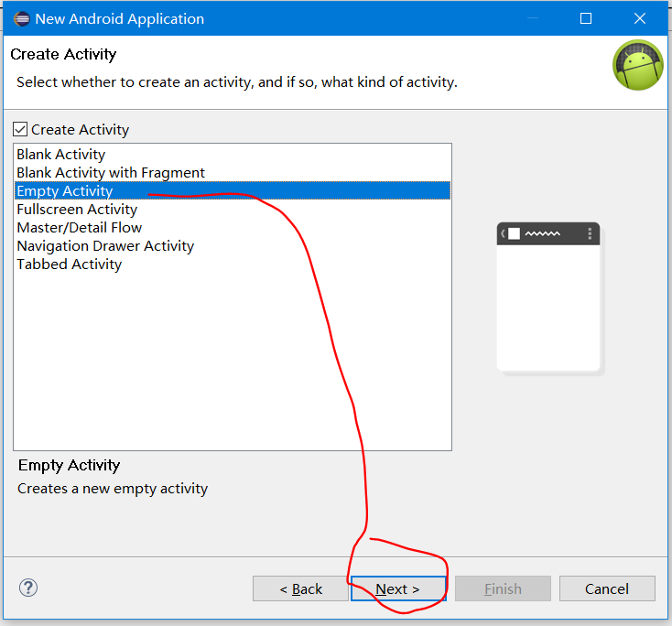The image size is (672, 626).
Task: Close the New Android Application dialog
Action: 640,18
